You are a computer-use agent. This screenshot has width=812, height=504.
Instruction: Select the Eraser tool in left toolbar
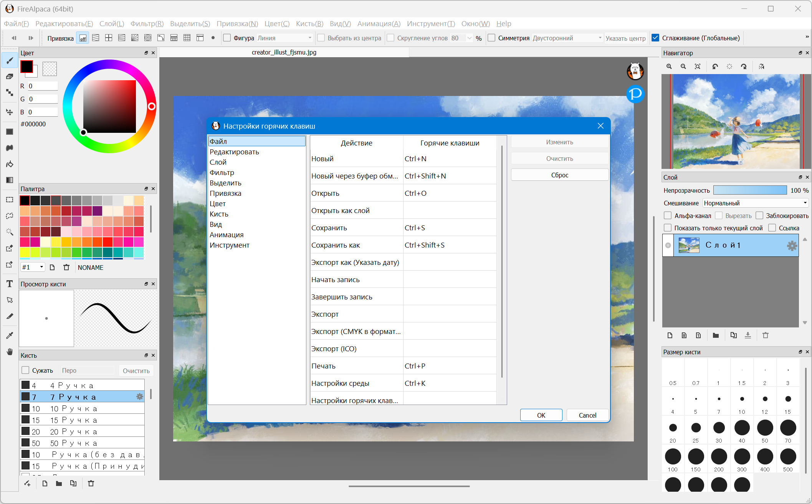10,76
